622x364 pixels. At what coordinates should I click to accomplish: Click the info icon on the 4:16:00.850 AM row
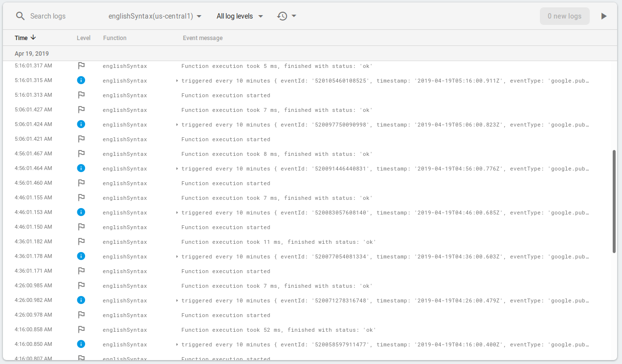pyautogui.click(x=81, y=344)
